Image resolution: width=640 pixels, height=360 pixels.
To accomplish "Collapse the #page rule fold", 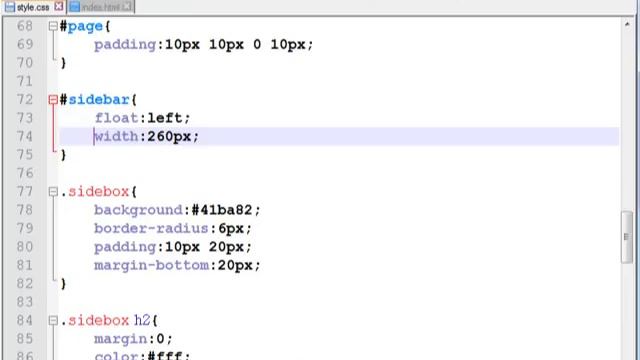I will pyautogui.click(x=53, y=27).
